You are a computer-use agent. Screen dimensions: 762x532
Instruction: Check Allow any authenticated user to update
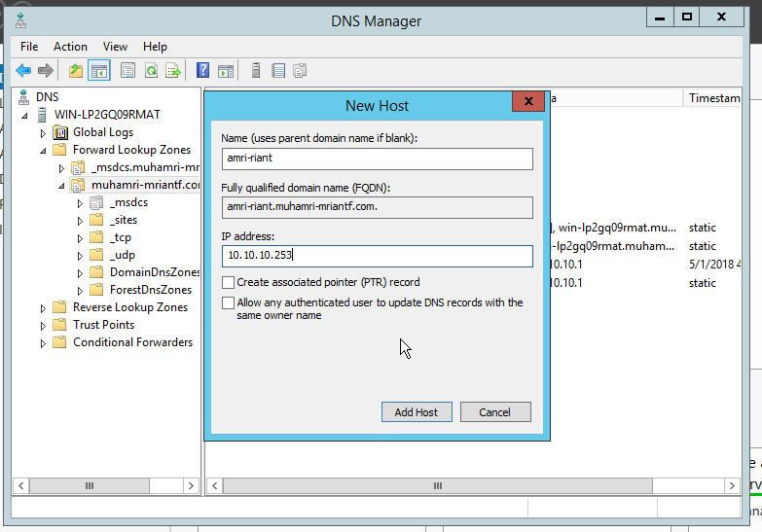point(228,302)
